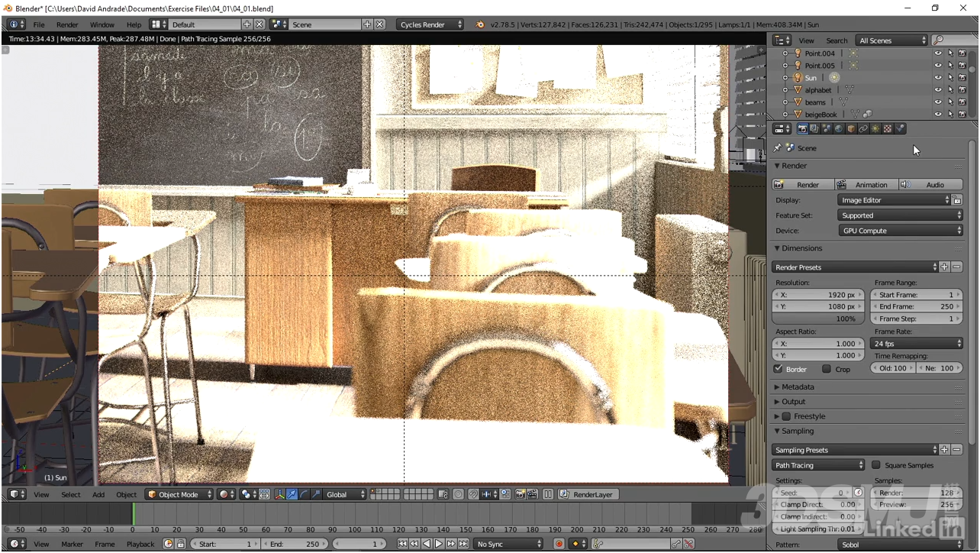Open the File menu

point(39,24)
